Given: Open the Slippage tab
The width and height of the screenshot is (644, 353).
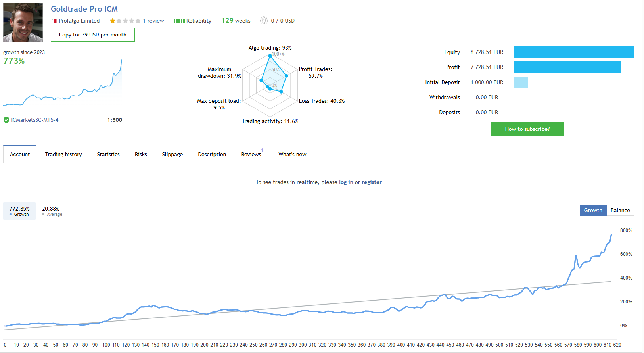Looking at the screenshot, I should [x=172, y=154].
